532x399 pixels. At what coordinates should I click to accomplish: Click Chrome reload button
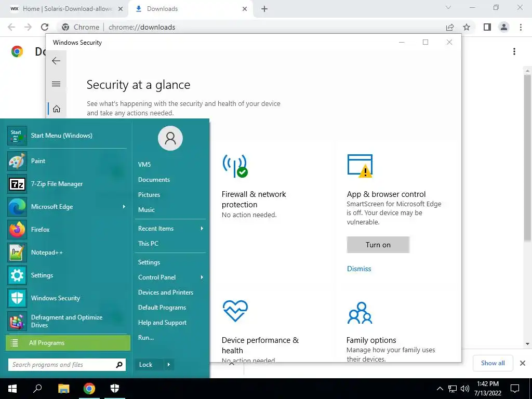(x=45, y=27)
